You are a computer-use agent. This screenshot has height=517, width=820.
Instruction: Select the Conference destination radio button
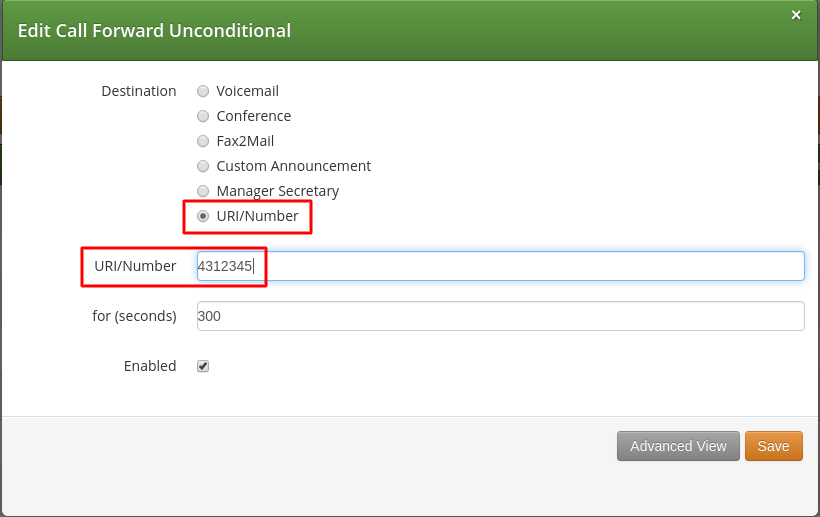click(x=203, y=116)
